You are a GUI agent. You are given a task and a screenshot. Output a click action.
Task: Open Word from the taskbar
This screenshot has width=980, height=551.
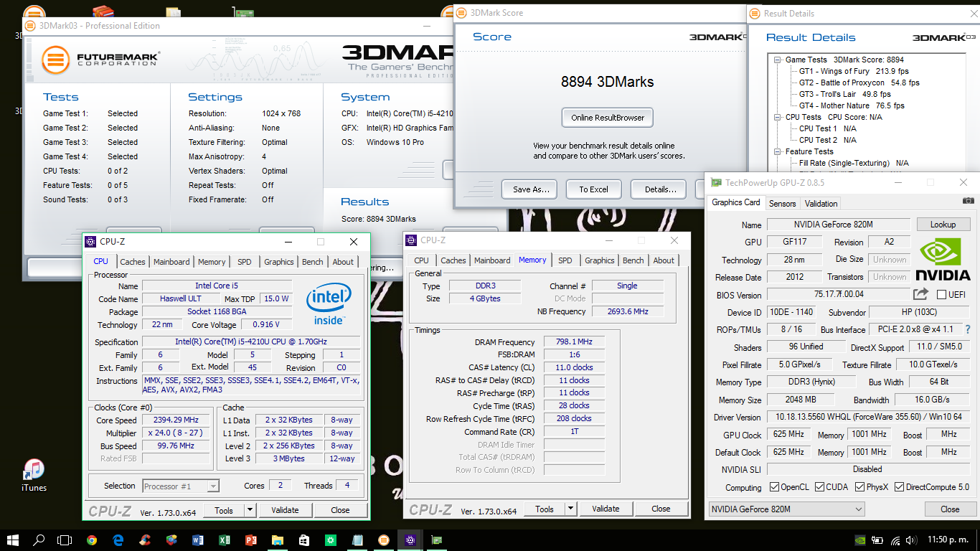tap(198, 540)
